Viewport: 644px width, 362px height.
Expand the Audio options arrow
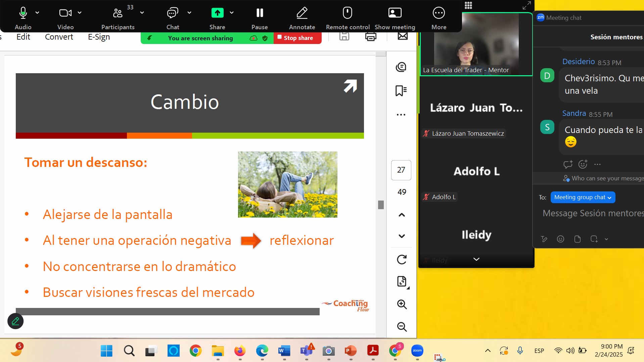point(37,13)
